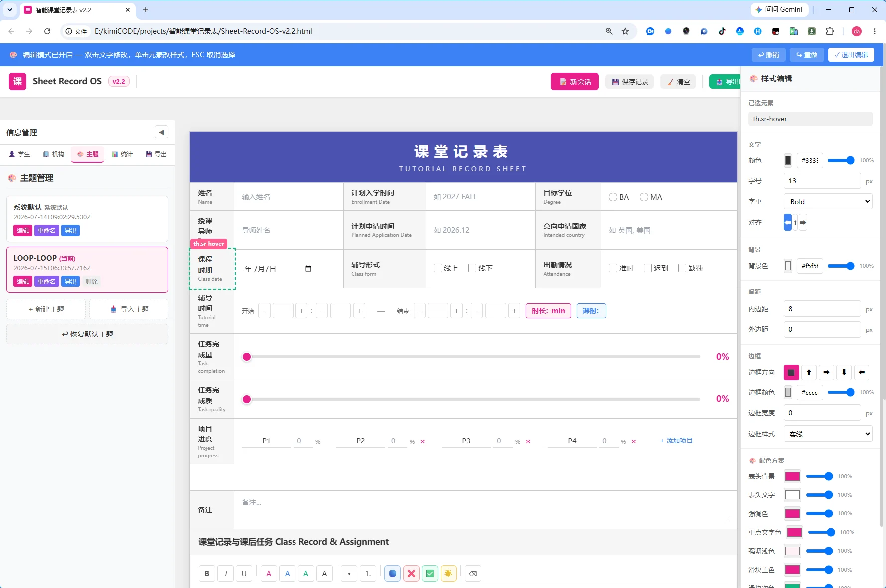Insert the red cross marker
Viewport: 886px width, 588px height.
(x=411, y=574)
